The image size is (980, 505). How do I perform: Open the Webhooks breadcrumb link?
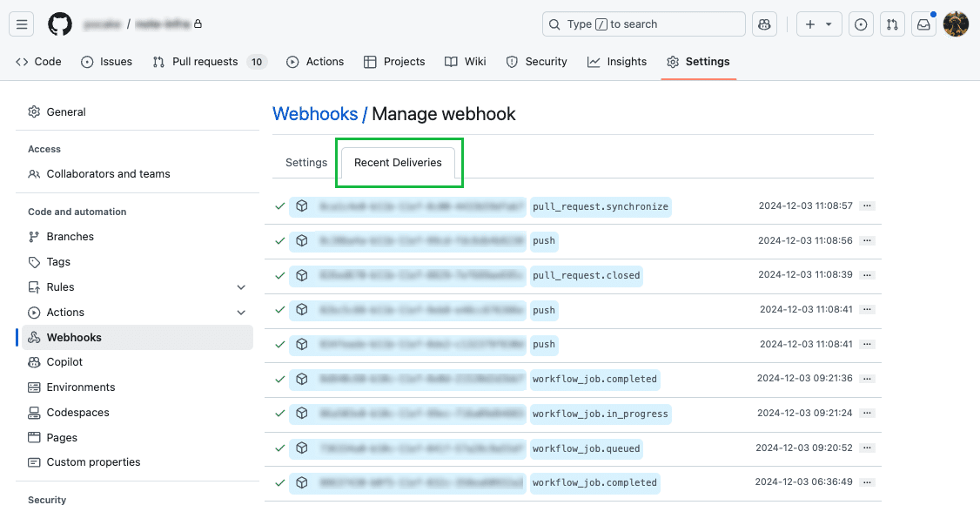pos(314,114)
